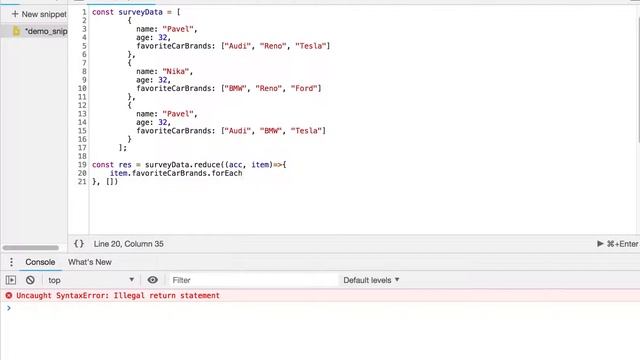Switch to the Console tab
Viewport: 640px width, 360px height.
pos(40,262)
